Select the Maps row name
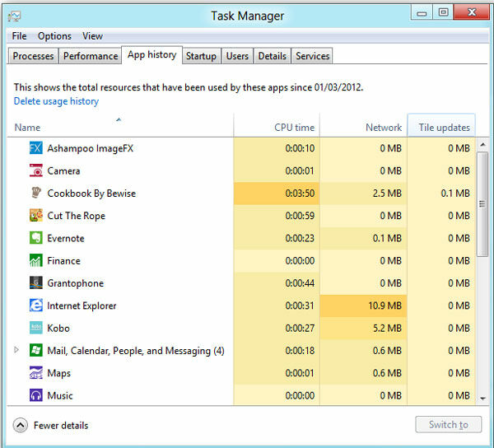The height and width of the screenshot is (448, 494). [59, 373]
